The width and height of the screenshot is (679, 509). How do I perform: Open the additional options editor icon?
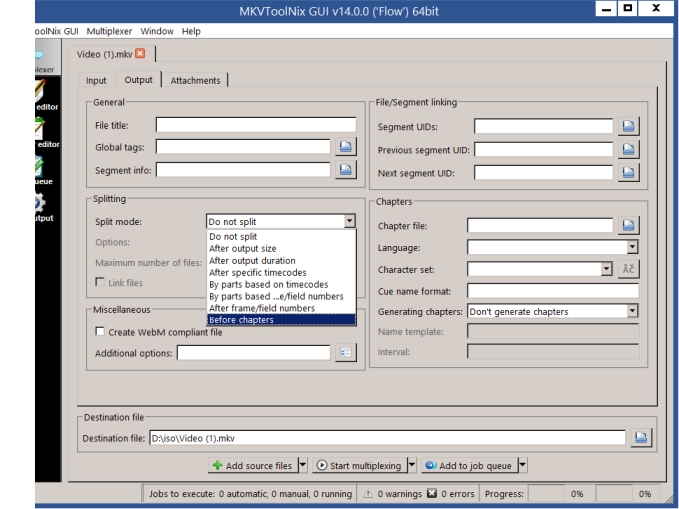click(346, 353)
